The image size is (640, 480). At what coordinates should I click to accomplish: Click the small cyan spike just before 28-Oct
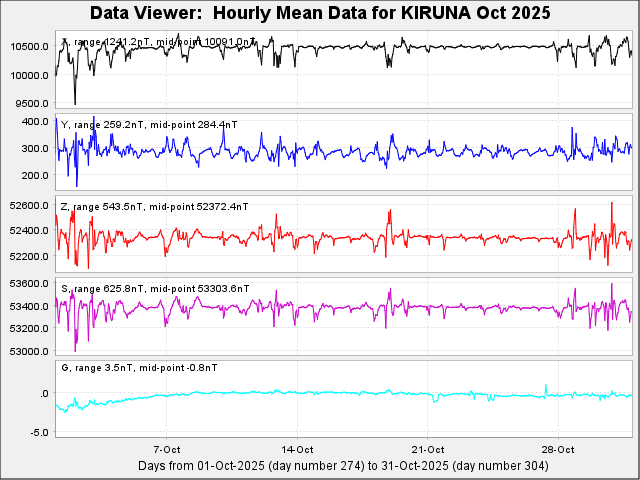546,385
